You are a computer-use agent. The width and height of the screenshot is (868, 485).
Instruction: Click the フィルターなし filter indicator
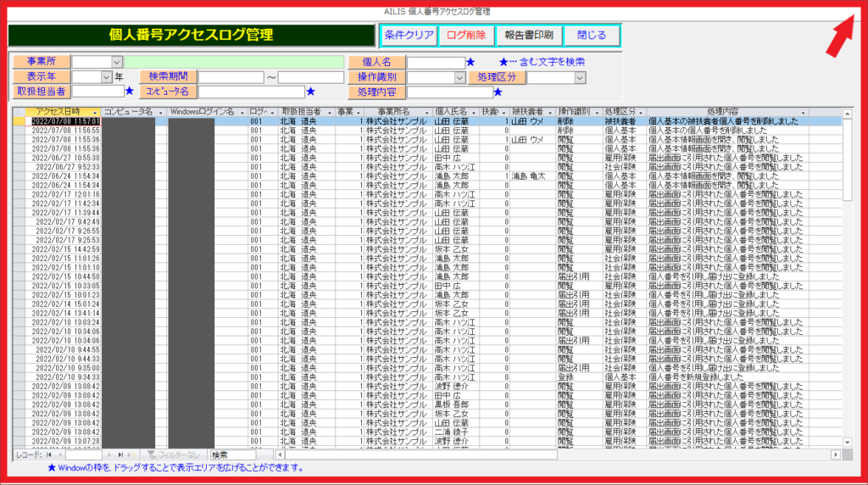[175, 455]
